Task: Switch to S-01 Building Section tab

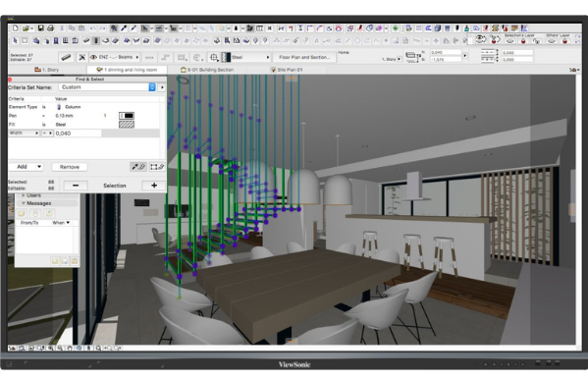Action: pos(207,70)
